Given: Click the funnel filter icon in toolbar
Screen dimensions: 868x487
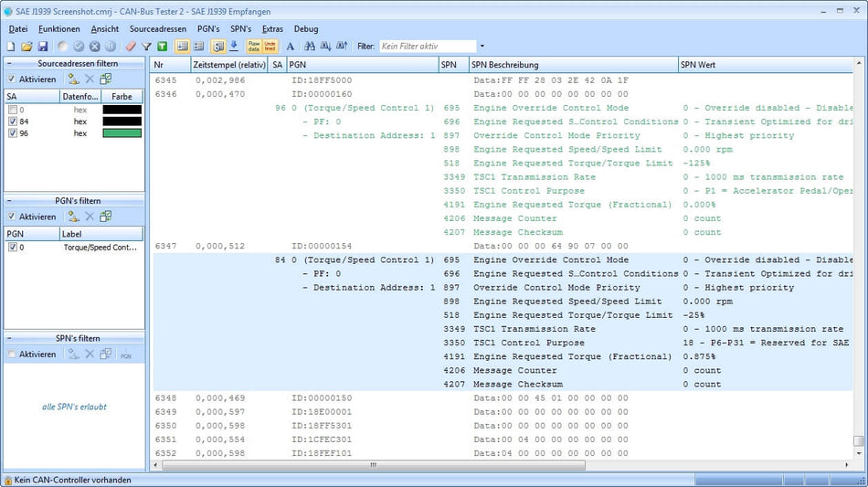Looking at the screenshot, I should pos(146,46).
